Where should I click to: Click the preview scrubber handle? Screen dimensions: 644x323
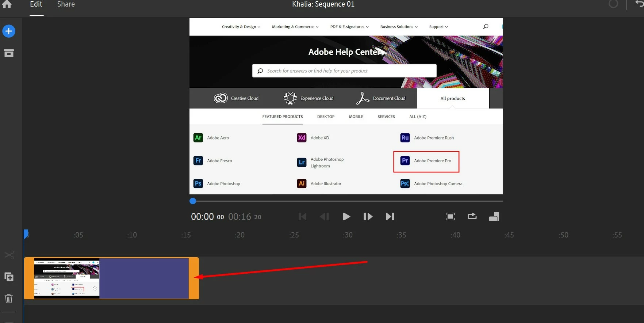click(193, 201)
